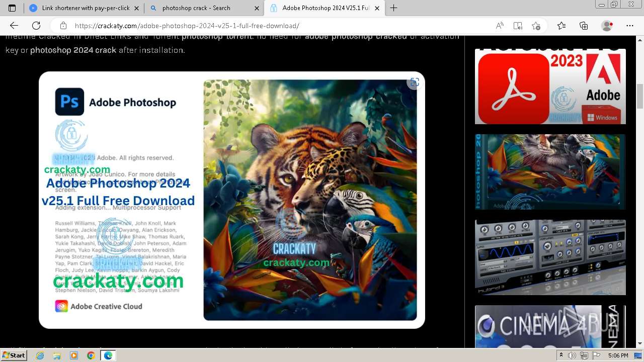Launch media player from taskbar
This screenshot has height=362, width=644.
[x=74, y=355]
